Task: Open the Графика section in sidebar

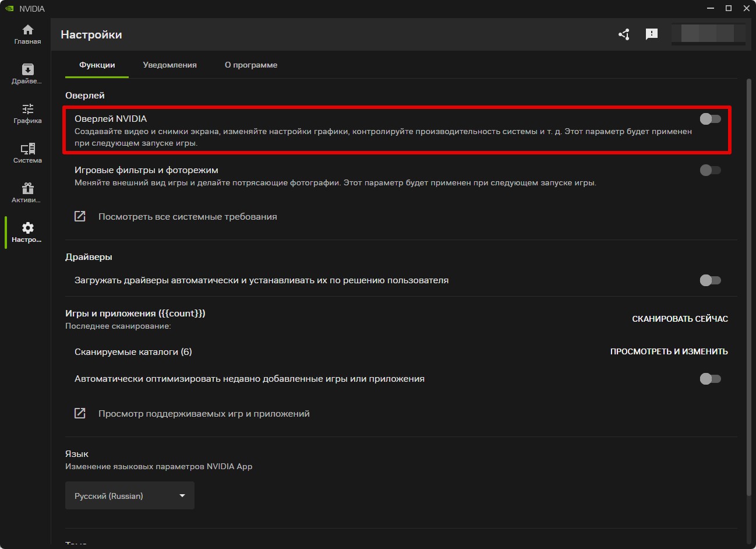Action: [x=27, y=114]
